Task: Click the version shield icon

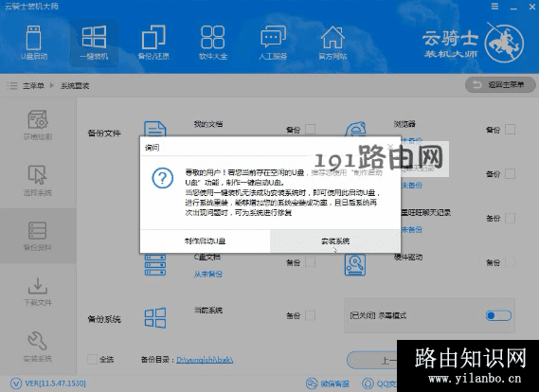Action: pos(15,383)
